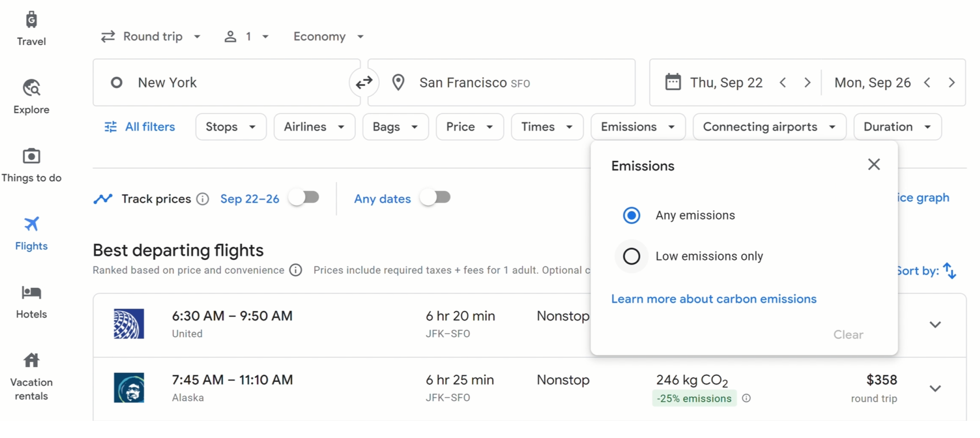Click the New York origin field
Image resolution: width=980 pixels, height=438 pixels.
(x=227, y=82)
